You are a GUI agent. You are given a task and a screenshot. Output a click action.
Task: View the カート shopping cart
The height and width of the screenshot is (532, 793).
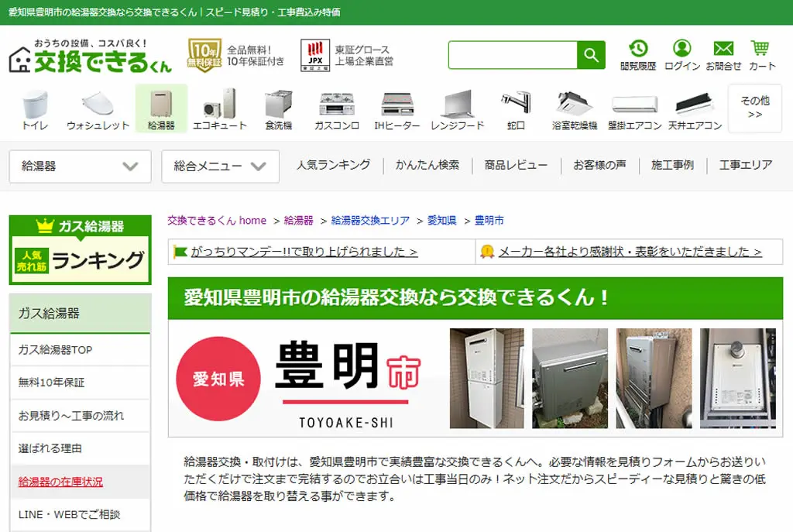tap(762, 55)
